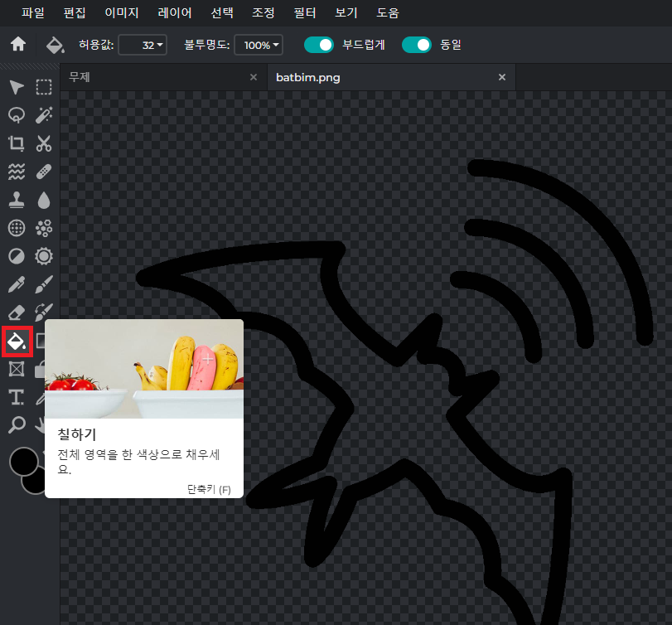The image size is (672, 625).
Task: Select the Crop tool
Action: tap(17, 143)
